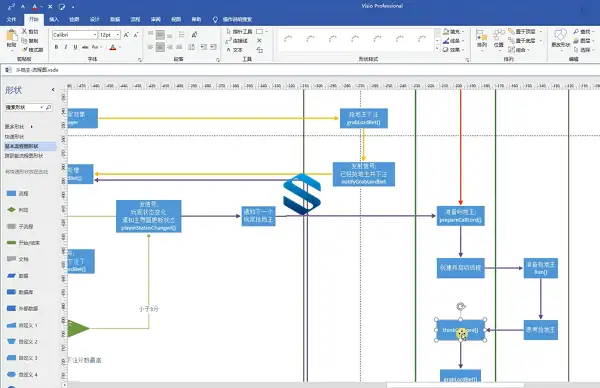Click the connection point X icon
Image resolution: width=600 pixels, height=388 pixels.
click(x=259, y=41)
